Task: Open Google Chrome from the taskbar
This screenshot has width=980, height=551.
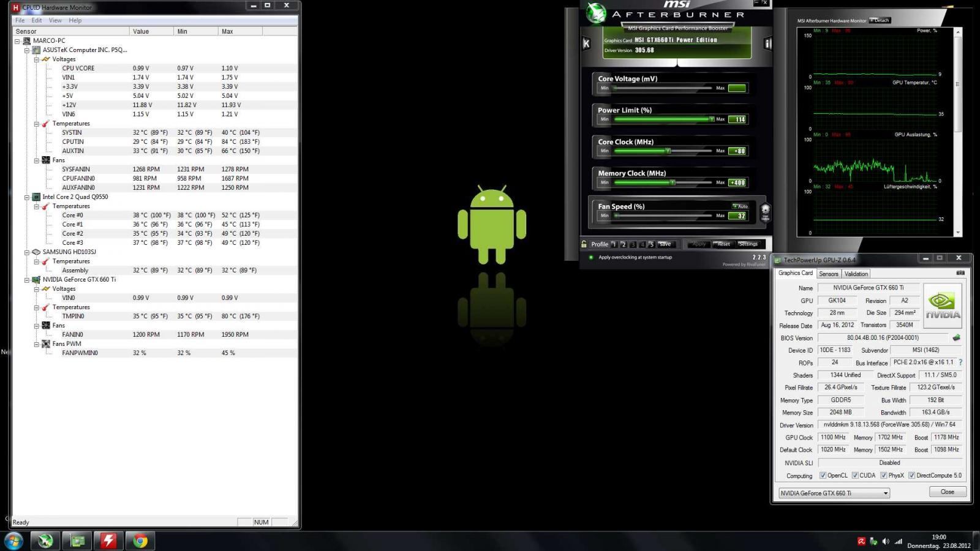Action: [x=140, y=541]
